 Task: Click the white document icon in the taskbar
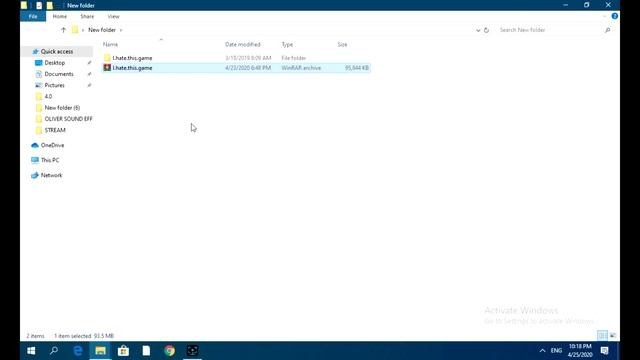pyautogui.click(x=146, y=351)
